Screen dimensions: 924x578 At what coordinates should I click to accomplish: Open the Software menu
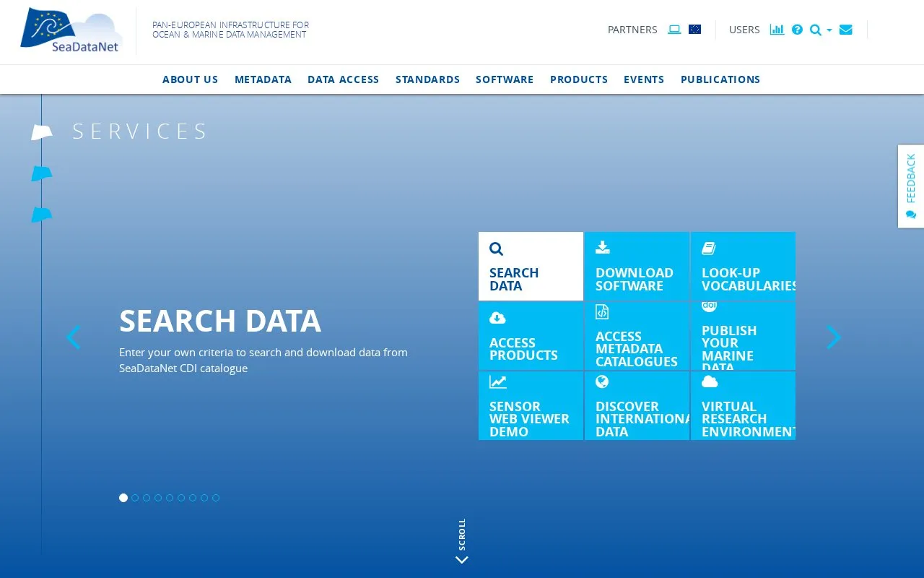pyautogui.click(x=505, y=79)
